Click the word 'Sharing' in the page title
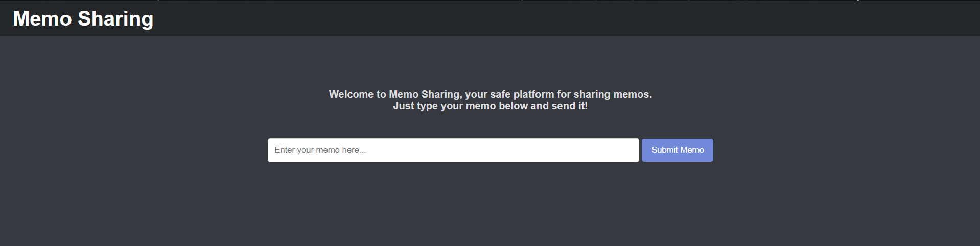This screenshot has width=980, height=246. tap(115, 19)
